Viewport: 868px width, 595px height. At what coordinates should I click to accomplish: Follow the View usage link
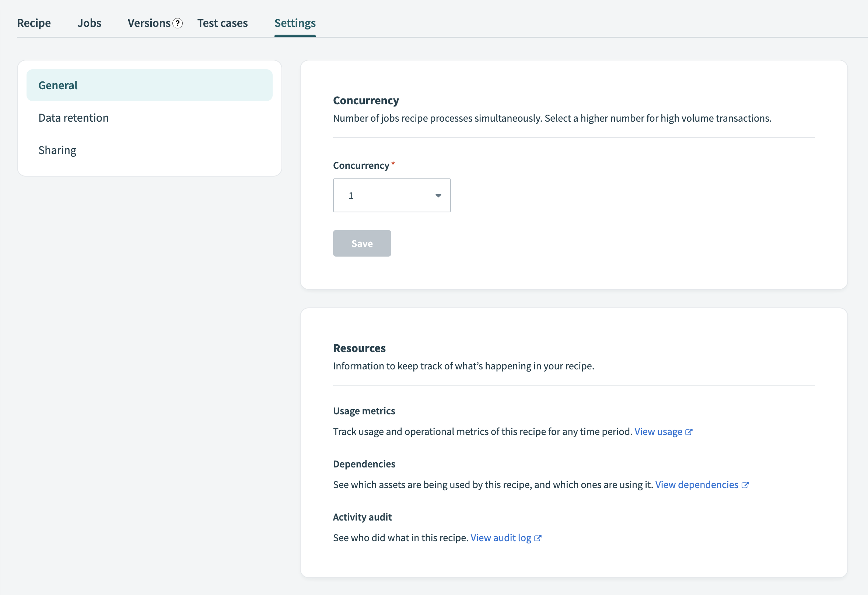click(x=658, y=432)
